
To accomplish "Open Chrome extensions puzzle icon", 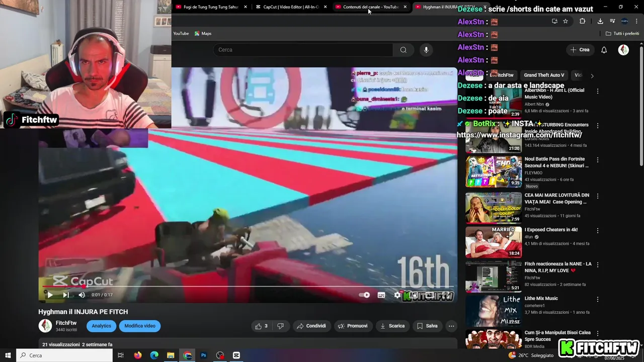I will tap(582, 21).
